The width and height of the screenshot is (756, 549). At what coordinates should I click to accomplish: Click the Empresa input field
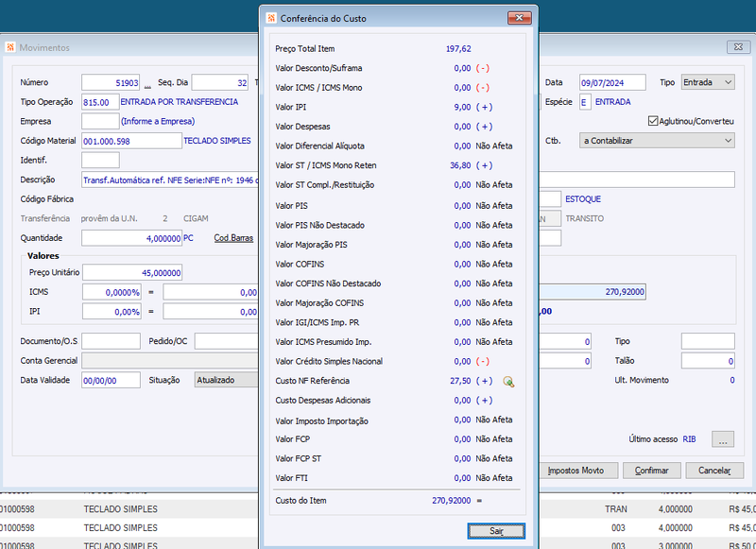tap(100, 122)
